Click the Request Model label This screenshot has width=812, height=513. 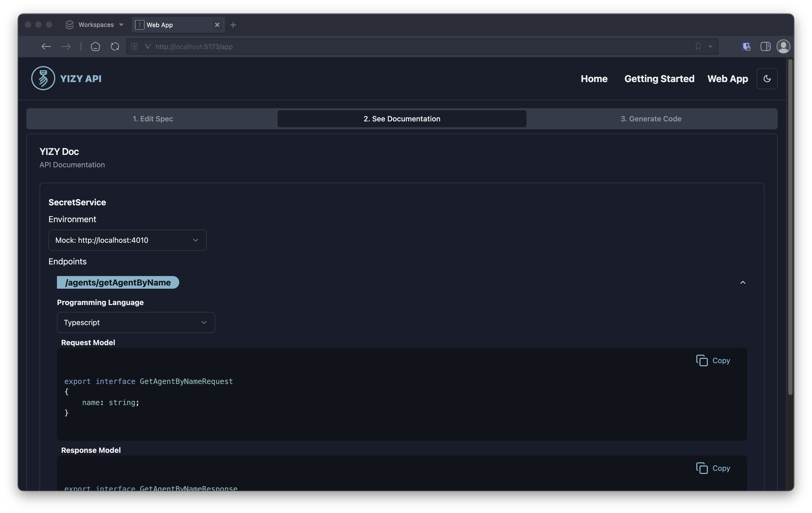[88, 343]
